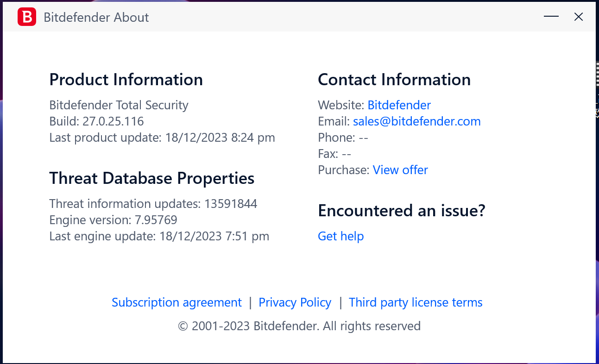
Task: Click the Last engine update line
Action: tap(159, 236)
